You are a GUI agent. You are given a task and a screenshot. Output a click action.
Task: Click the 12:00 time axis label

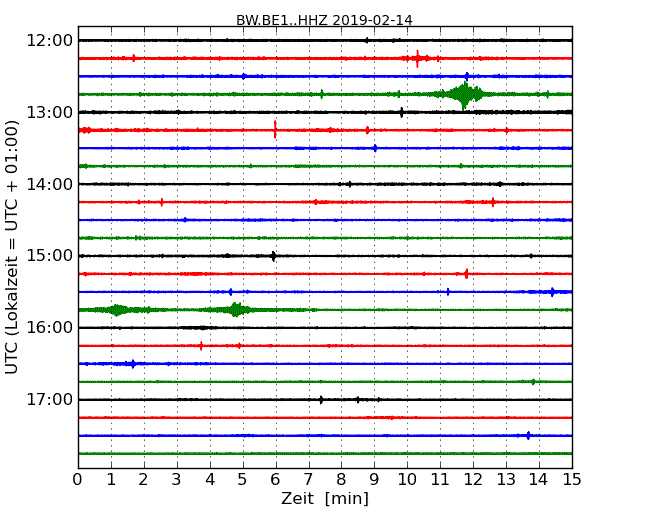50,41
